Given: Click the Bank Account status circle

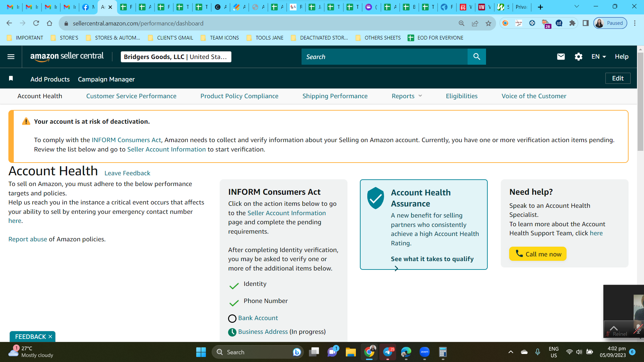Looking at the screenshot, I should tap(232, 318).
